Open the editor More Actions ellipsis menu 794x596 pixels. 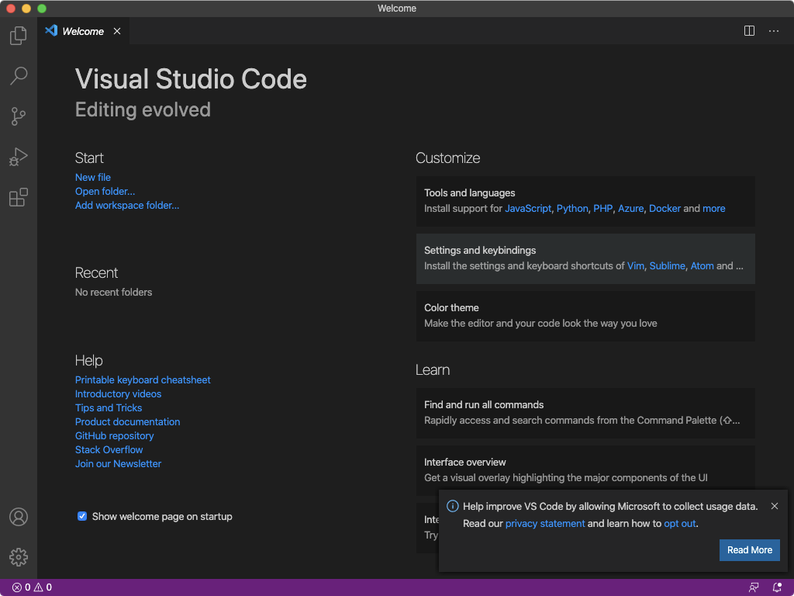click(x=773, y=31)
